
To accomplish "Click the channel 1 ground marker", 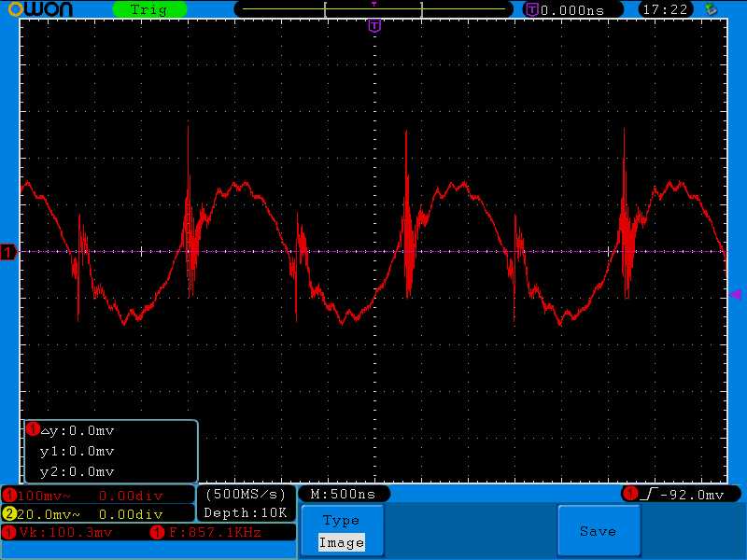I will click(x=8, y=252).
